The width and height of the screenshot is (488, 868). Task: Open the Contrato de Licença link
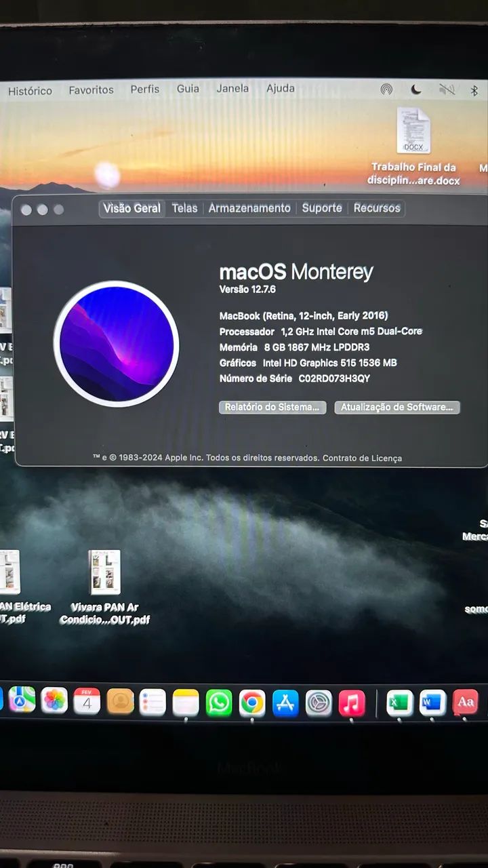362,458
